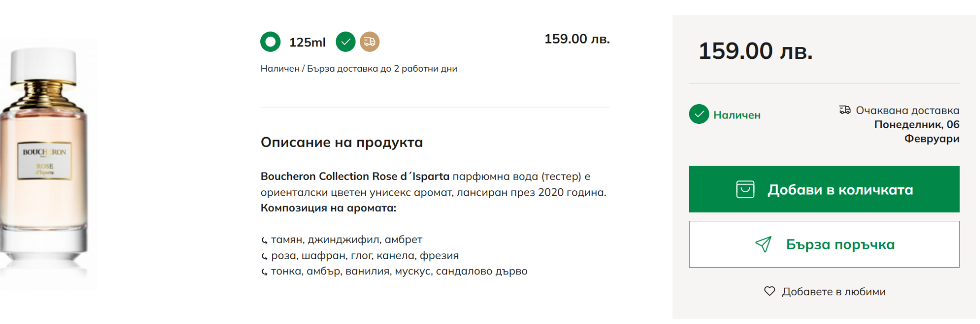Click the truck icon beside Очаквана доставка
This screenshot has height=324, width=980.
845,110
